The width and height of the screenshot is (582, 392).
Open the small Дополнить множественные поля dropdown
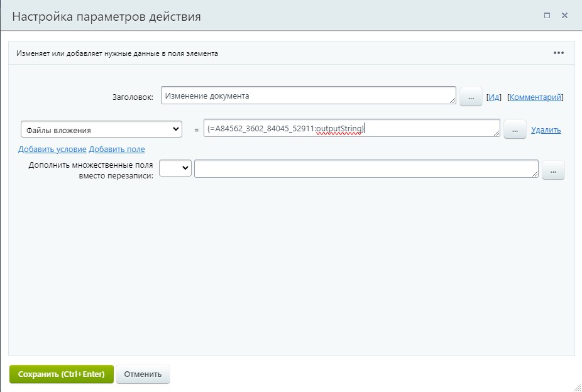175,168
